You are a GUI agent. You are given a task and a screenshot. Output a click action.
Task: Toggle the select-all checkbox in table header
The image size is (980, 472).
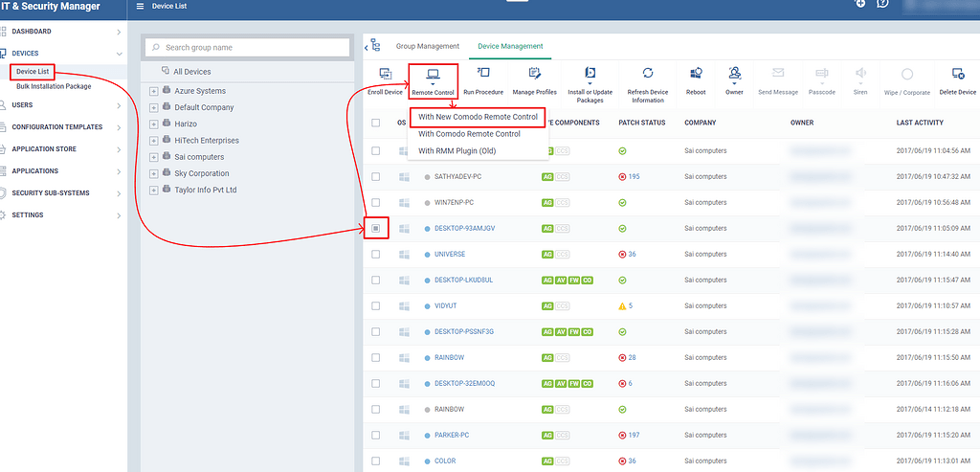pos(375,124)
